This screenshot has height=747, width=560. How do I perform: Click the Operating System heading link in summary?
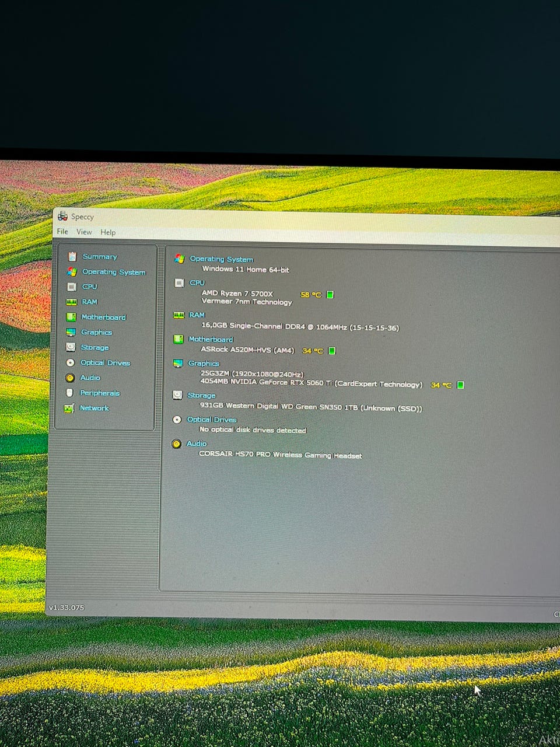click(222, 259)
